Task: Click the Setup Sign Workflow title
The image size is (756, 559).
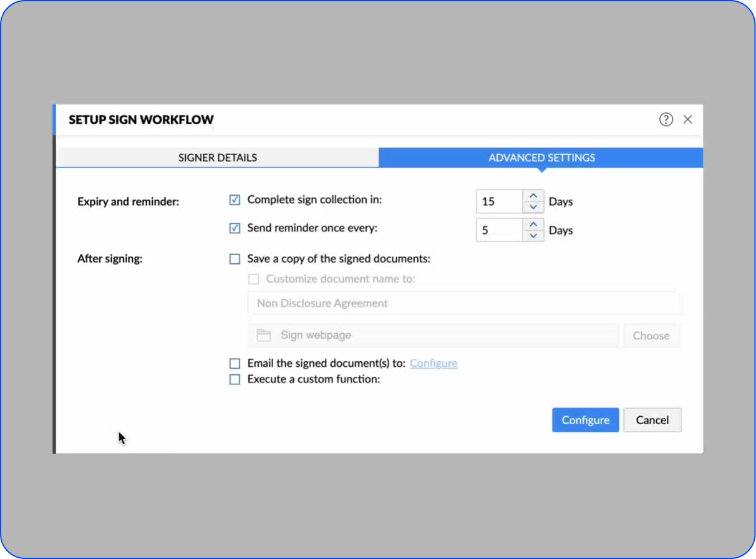Action: 141,120
